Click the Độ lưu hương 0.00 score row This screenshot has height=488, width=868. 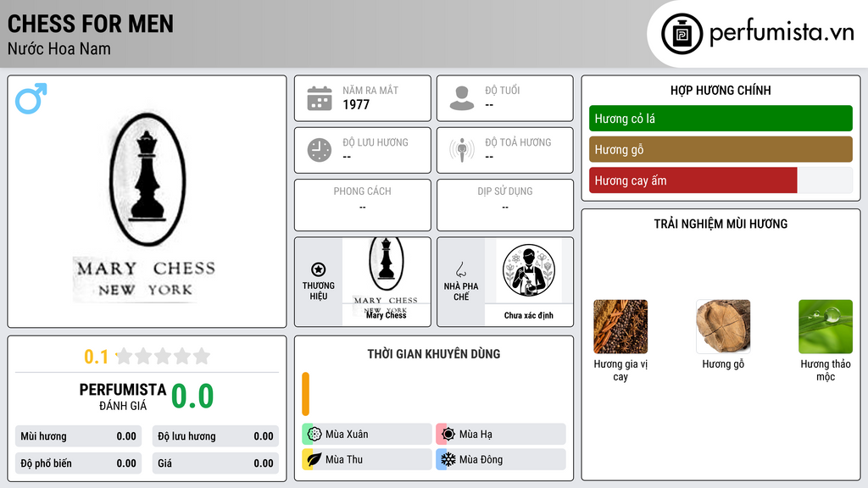[215, 436]
